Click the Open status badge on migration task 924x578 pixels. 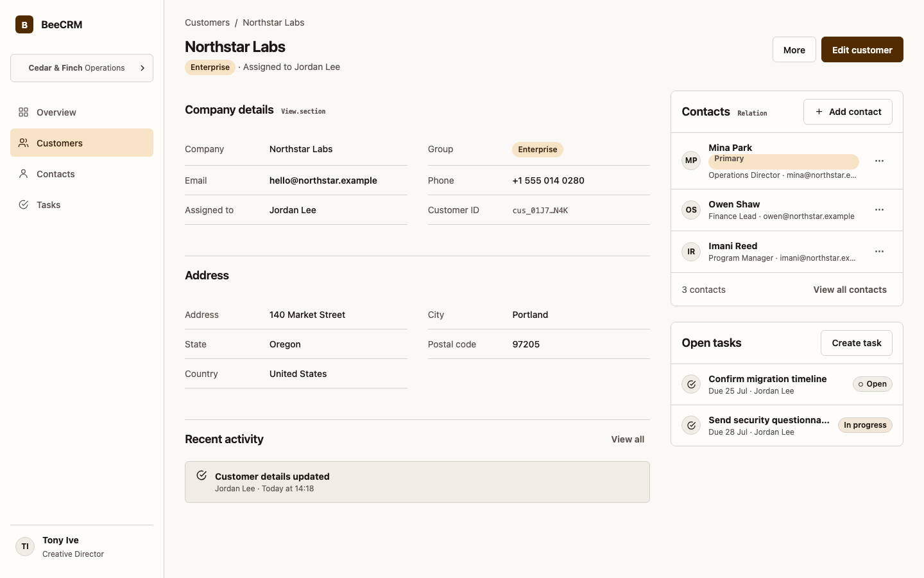873,384
